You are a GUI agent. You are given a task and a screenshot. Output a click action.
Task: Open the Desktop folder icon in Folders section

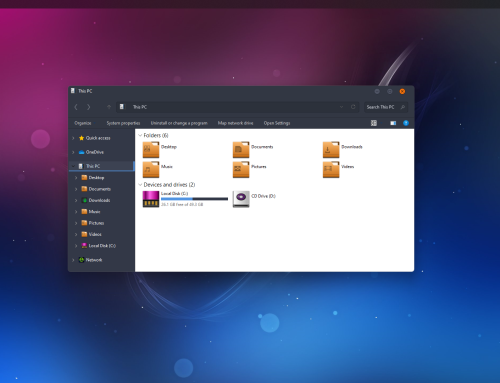(151, 149)
